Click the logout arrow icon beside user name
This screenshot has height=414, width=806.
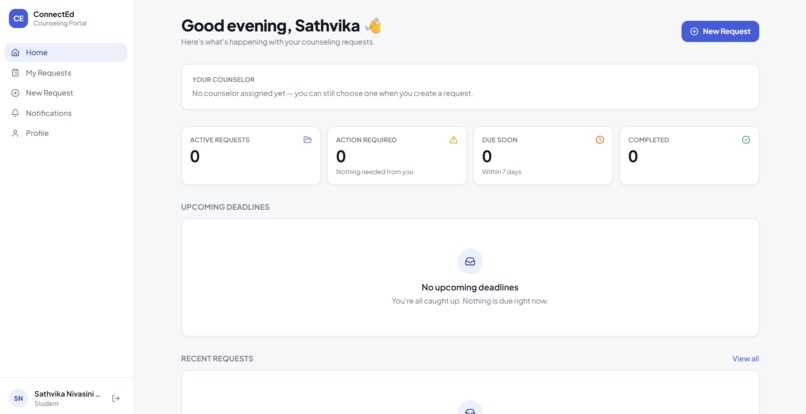coord(116,398)
